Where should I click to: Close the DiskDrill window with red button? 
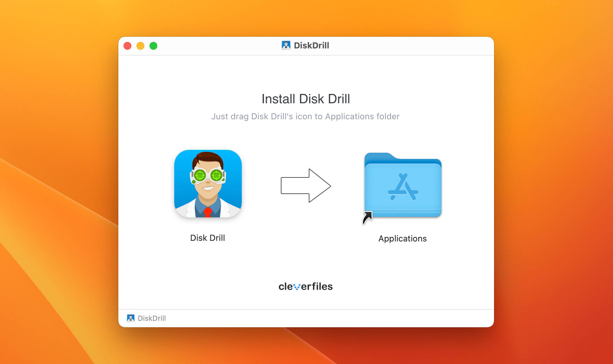point(127,46)
